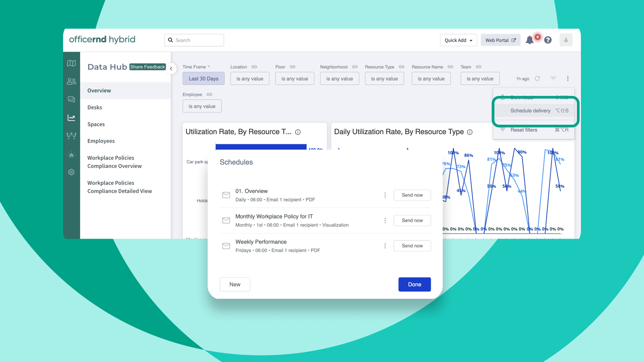Click the link icon next to Location
644x362 pixels.
point(254,67)
